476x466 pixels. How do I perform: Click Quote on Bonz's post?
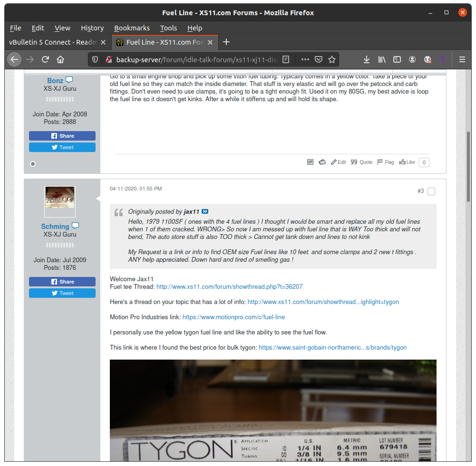[x=362, y=162]
